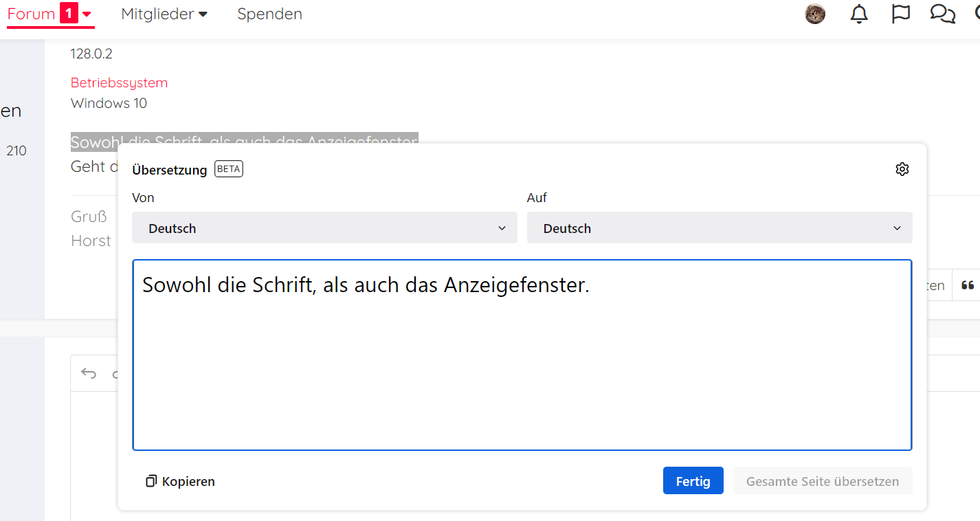Screen dimensions: 980x521
Task: Click the red Betriebssystem label
Action: tap(119, 82)
